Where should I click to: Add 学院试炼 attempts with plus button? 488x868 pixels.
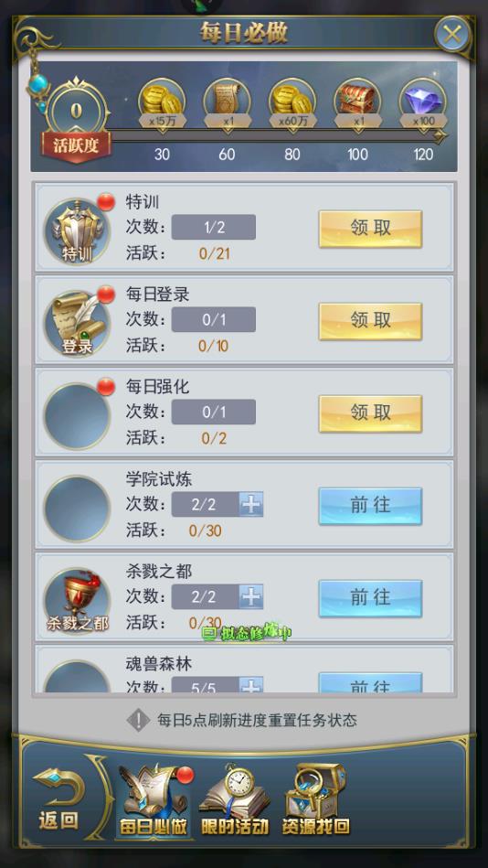(x=251, y=504)
